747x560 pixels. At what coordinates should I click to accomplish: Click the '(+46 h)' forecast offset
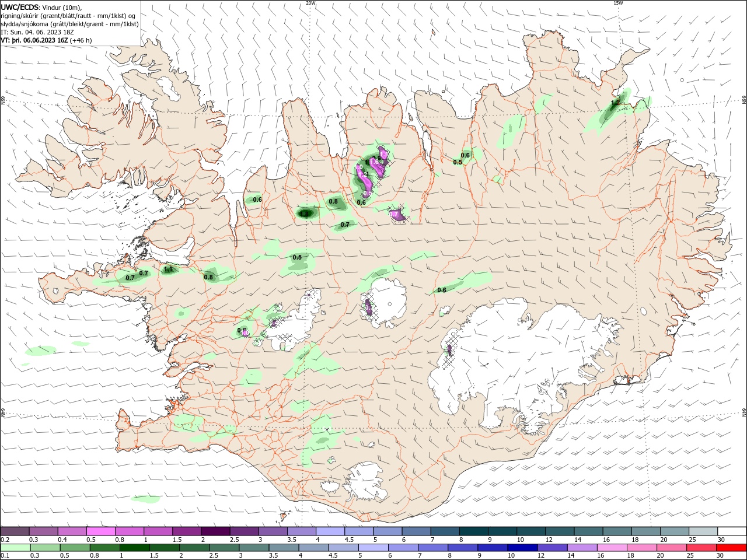(81, 40)
